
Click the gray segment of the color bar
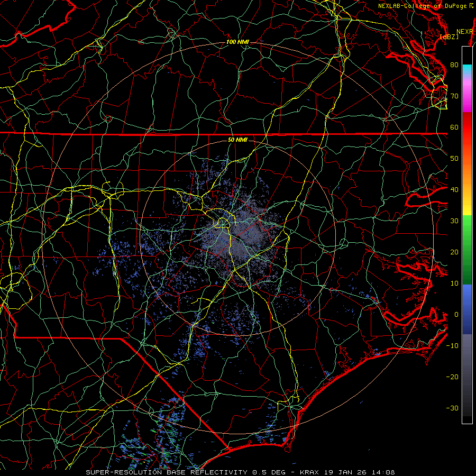pyautogui.click(x=467, y=375)
